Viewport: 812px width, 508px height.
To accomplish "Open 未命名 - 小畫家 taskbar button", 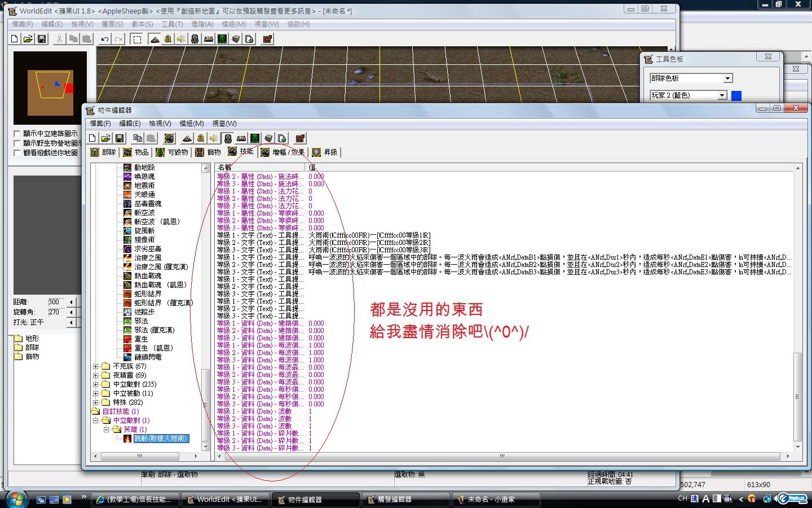I will [496, 500].
